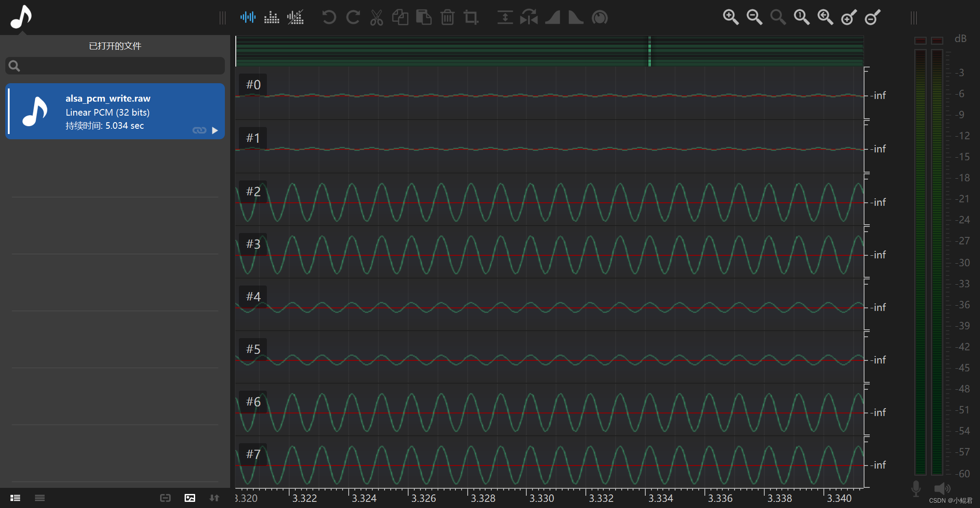Click vertical zoom out icon
Screen dimensions: 980x508
pyautogui.click(x=872, y=18)
